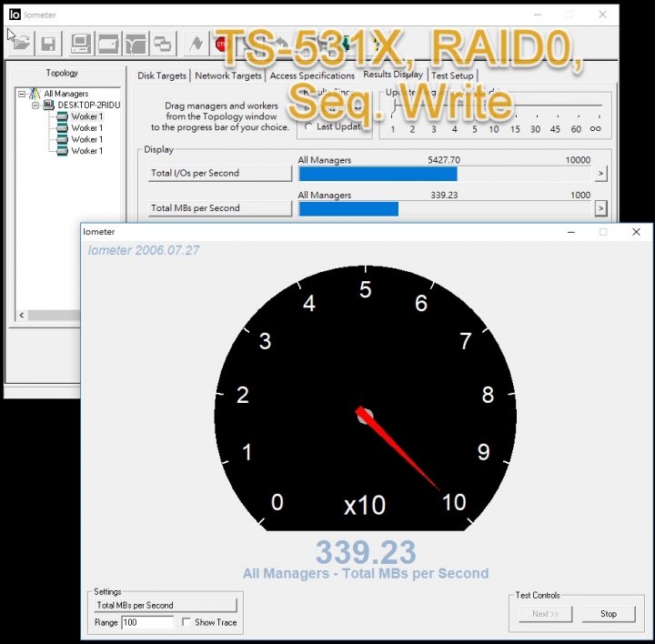The width and height of the screenshot is (655, 644).
Task: Click the 5427.70 I/Os value
Action: (444, 160)
